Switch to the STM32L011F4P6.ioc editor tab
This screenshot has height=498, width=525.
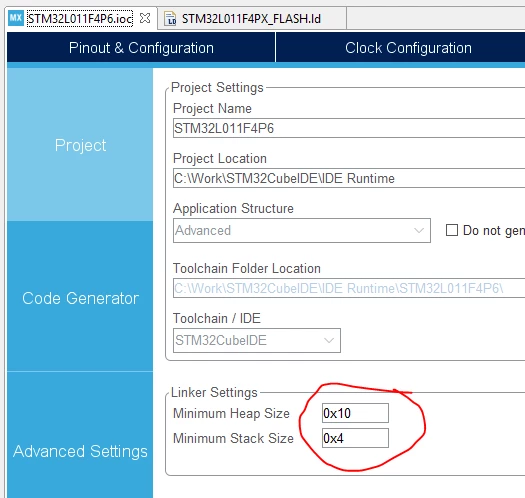80,18
